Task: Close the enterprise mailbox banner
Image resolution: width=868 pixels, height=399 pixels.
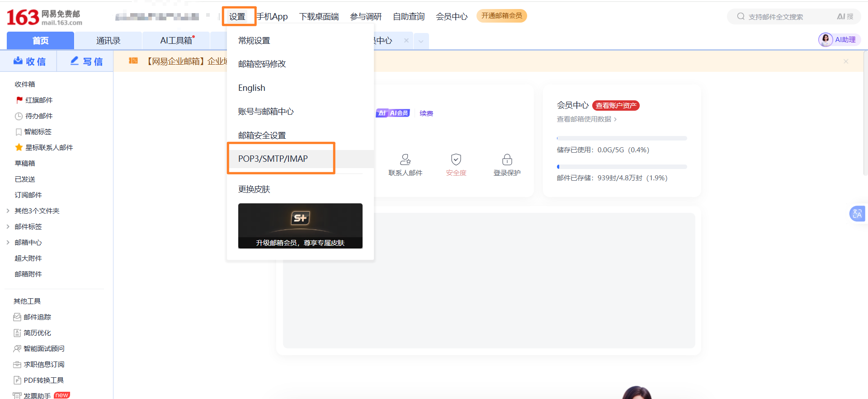Action: tap(846, 61)
